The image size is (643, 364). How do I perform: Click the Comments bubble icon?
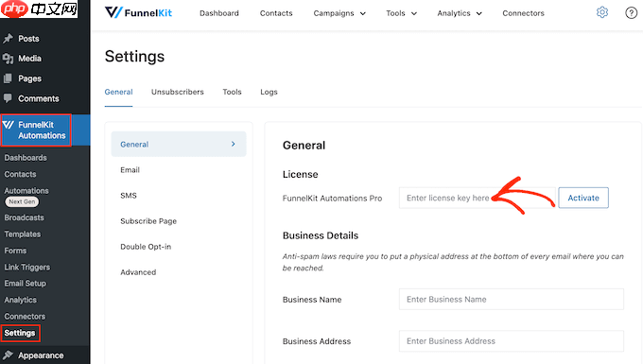pos(8,98)
